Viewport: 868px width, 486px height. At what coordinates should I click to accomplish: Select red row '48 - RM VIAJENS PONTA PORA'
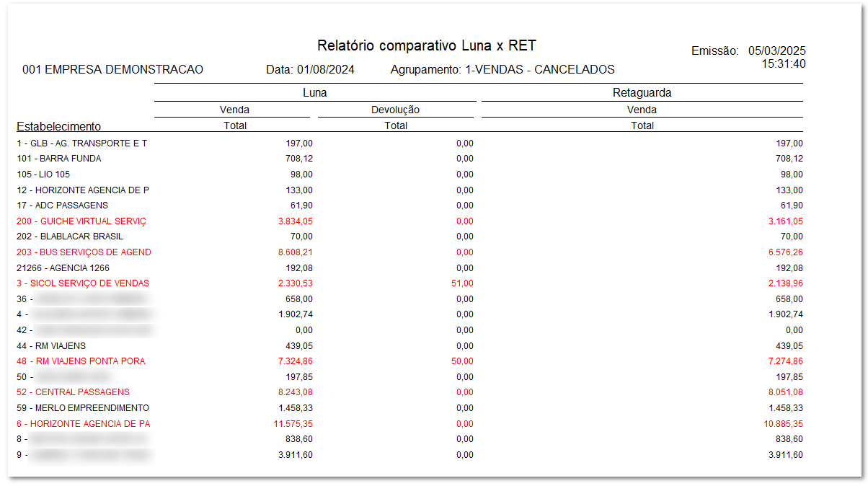[x=409, y=361]
